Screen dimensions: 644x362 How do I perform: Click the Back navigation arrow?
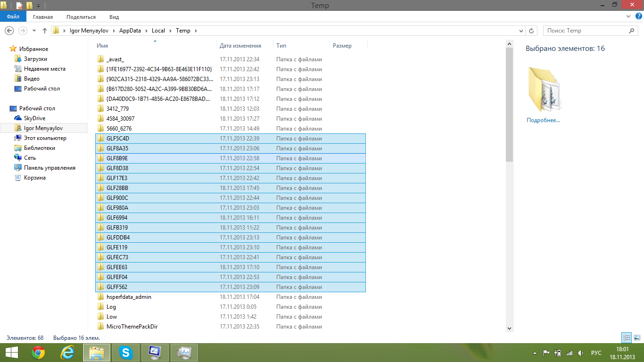pos(8,31)
